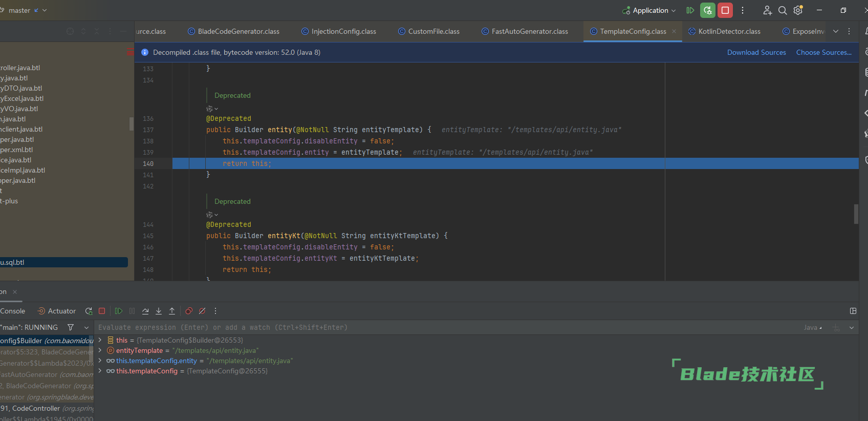Select TemplateConfig$Builder stack frame

[x=47, y=341]
